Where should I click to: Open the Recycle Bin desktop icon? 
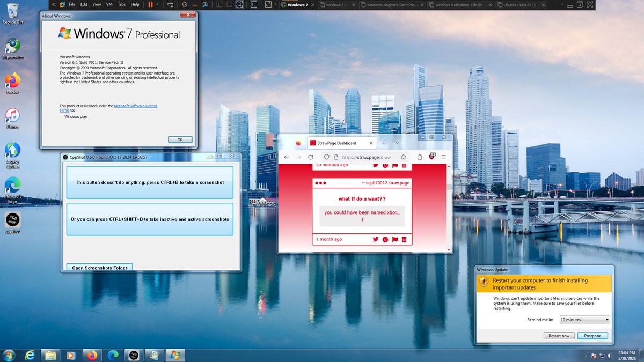(12, 13)
